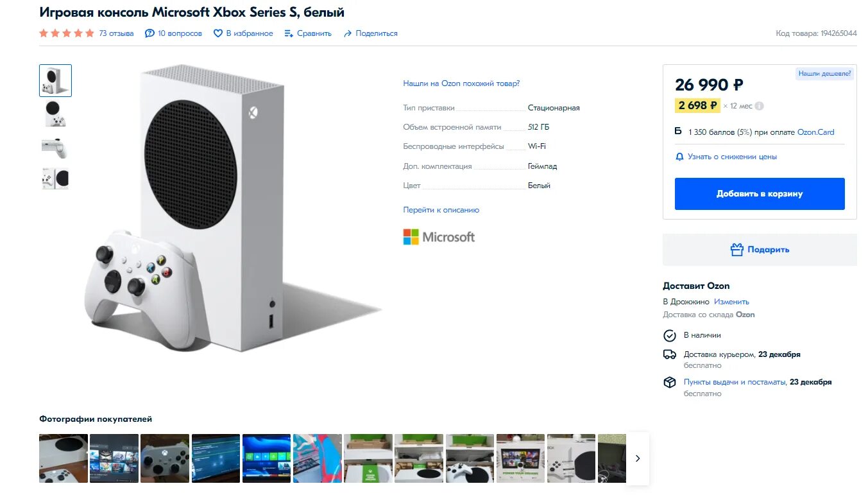The height and width of the screenshot is (495, 868).
Task: Show next customer photos with arrow
Action: (638, 458)
